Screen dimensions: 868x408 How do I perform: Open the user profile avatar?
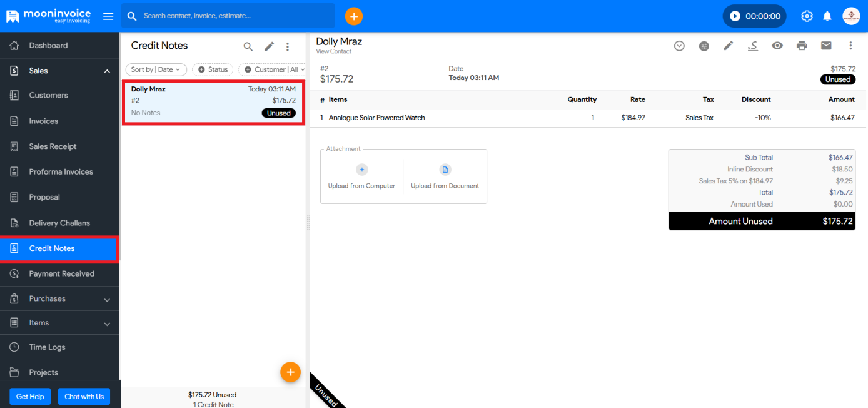851,16
